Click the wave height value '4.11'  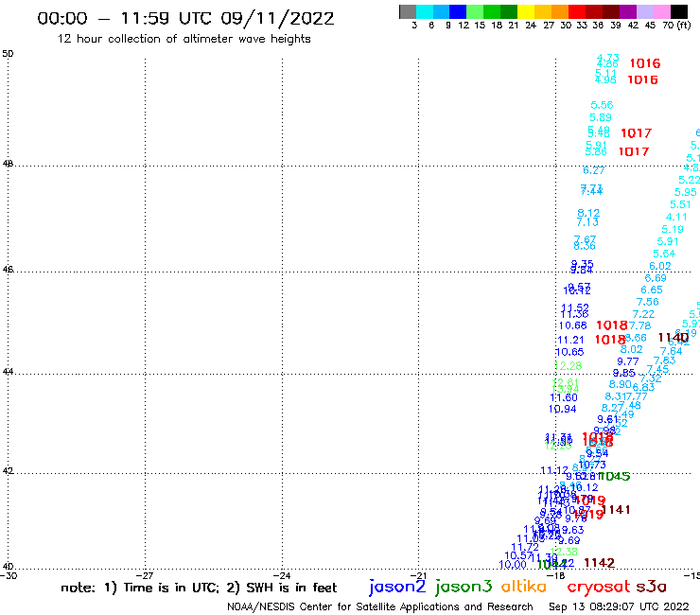[x=676, y=217]
